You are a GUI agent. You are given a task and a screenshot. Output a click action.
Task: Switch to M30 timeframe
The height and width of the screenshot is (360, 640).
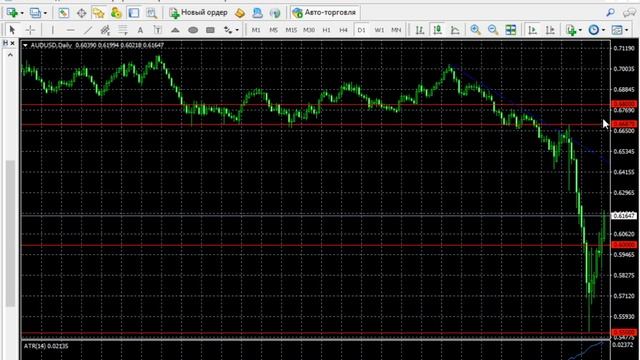click(309, 30)
